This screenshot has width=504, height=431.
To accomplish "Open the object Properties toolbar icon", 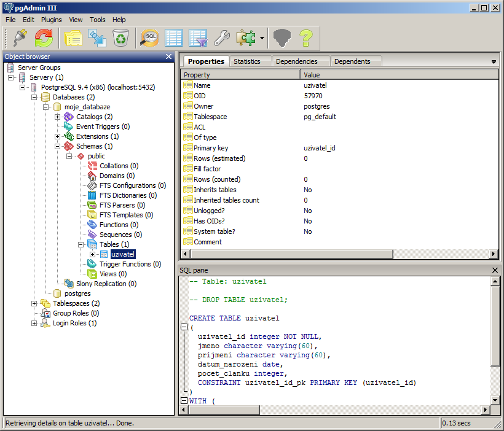I will [x=73, y=38].
